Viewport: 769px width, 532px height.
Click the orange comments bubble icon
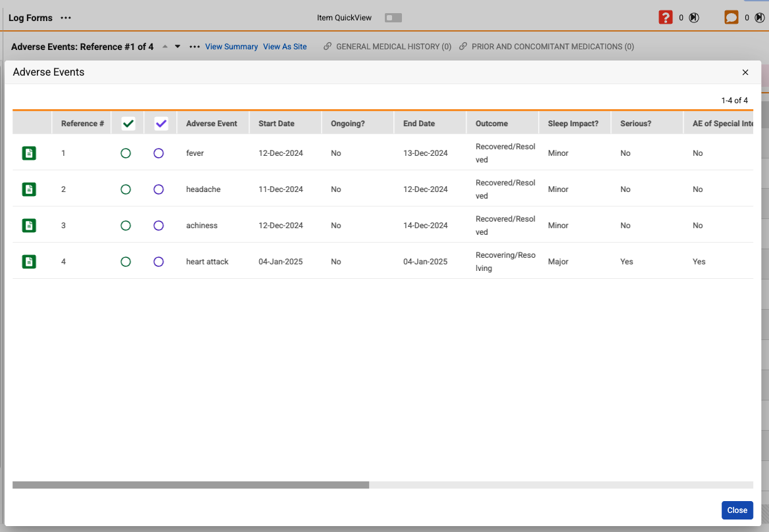[x=731, y=18]
